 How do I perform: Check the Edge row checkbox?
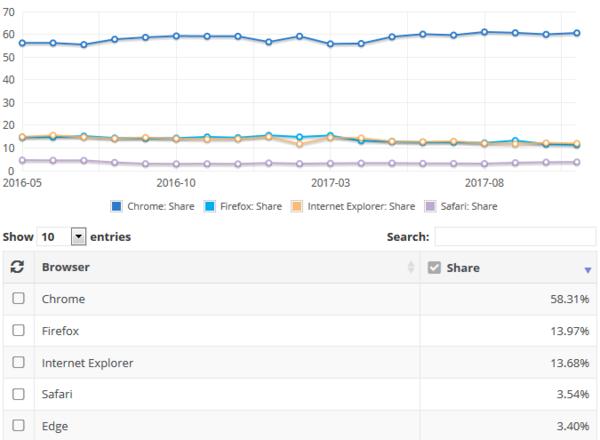pos(18,425)
